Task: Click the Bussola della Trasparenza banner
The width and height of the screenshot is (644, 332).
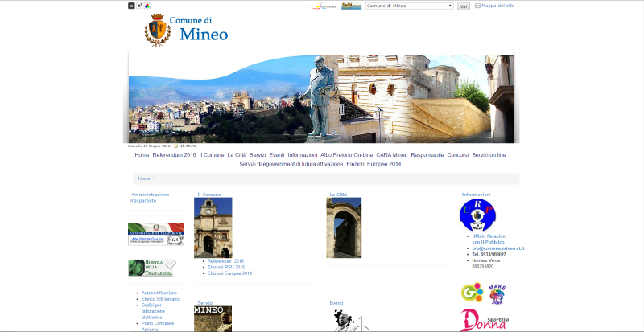Action: pos(152,268)
